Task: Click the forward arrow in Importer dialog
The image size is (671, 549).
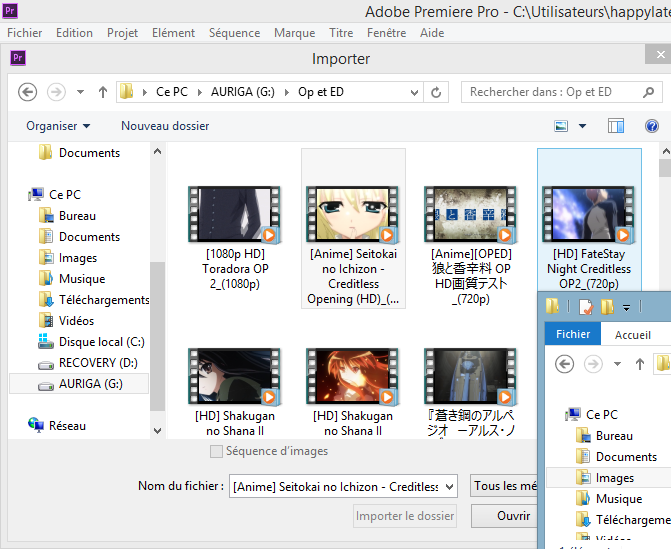Action: pyautogui.click(x=56, y=92)
